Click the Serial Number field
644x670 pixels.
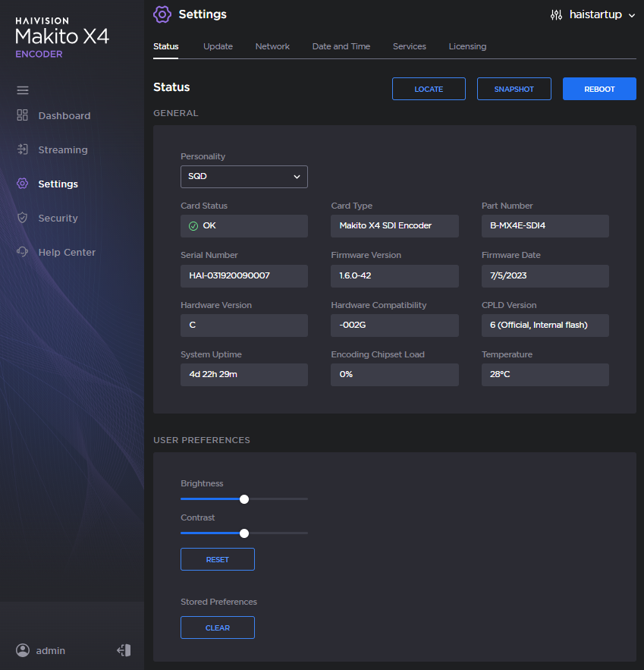243,276
